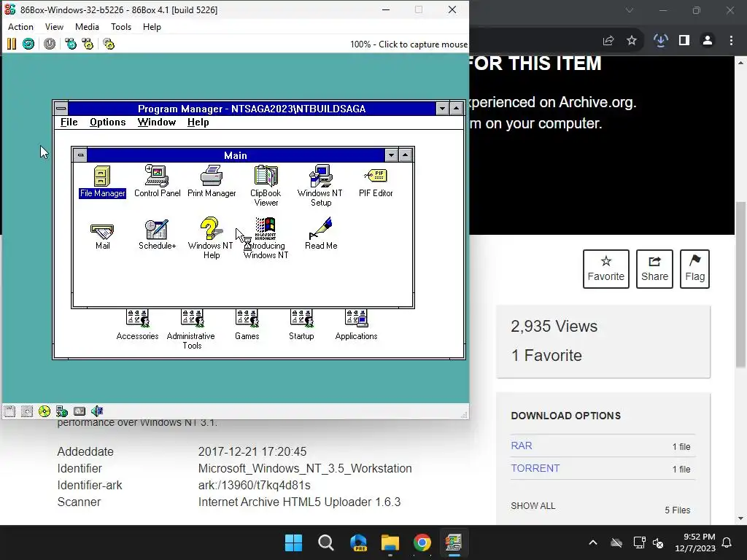
Task: Open Program Manager Options menu
Action: 108,122
